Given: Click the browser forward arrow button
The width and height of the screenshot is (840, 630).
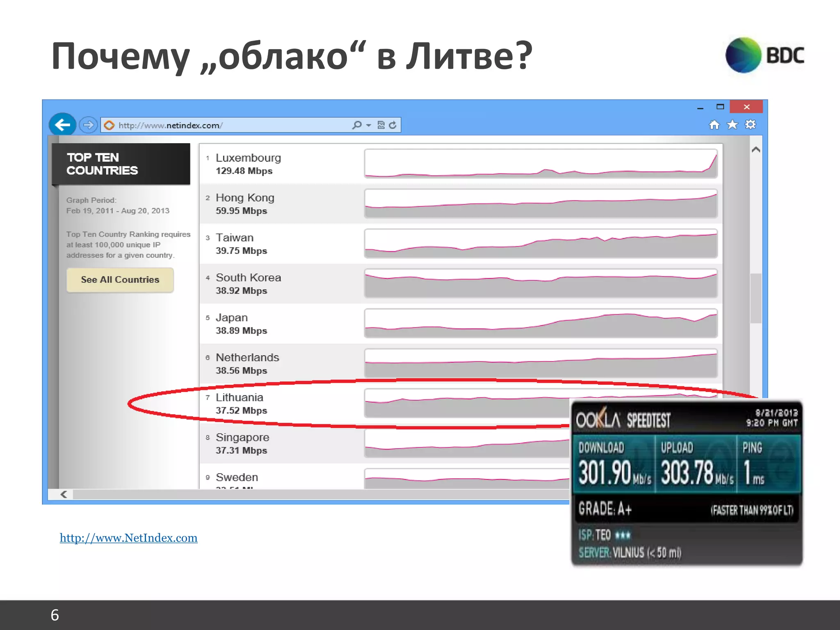Looking at the screenshot, I should coord(88,125).
